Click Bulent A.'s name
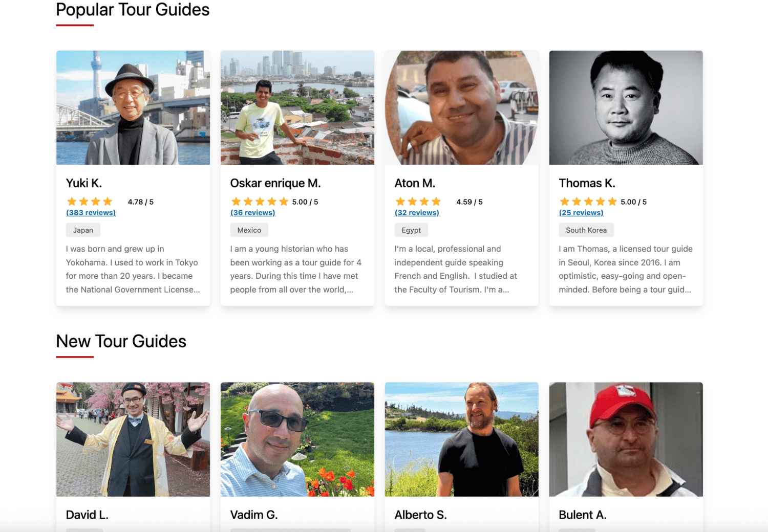768x532 pixels. tap(582, 515)
